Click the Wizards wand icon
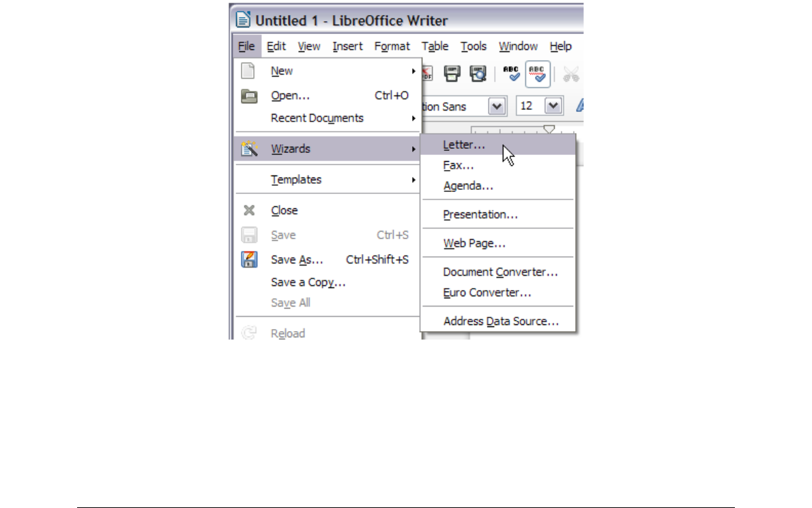The width and height of the screenshot is (812, 508). point(249,149)
